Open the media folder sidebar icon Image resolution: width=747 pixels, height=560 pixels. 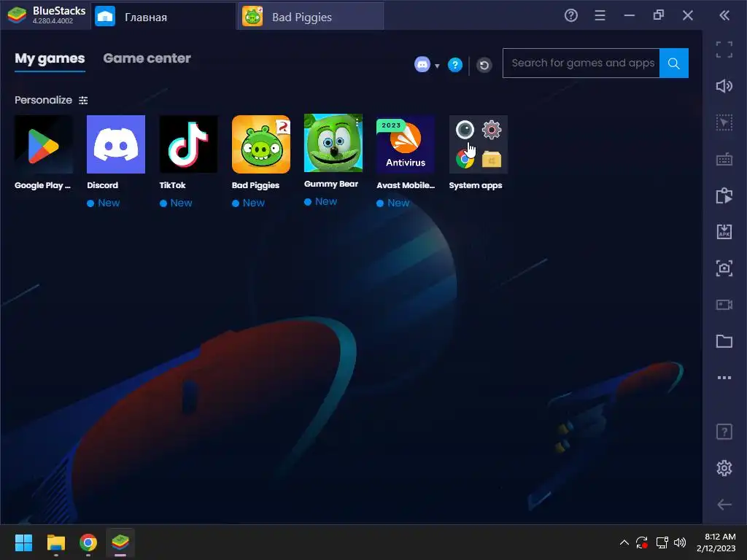click(724, 341)
